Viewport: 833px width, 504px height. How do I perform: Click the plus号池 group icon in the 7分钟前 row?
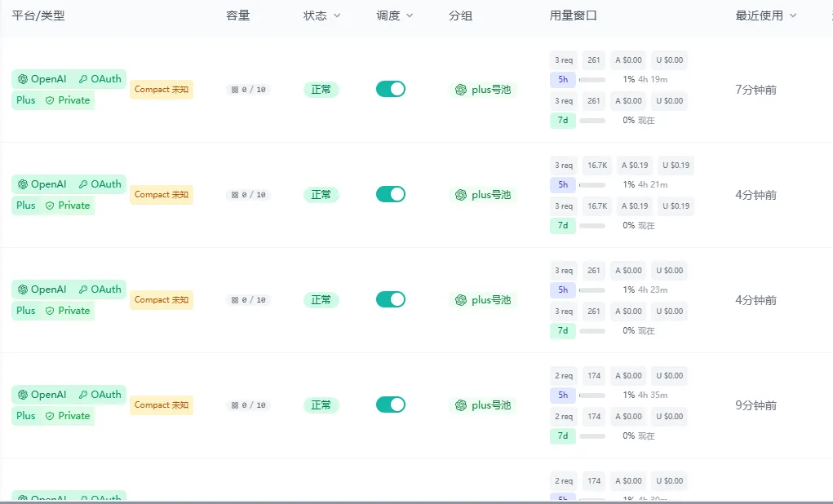[x=461, y=90]
